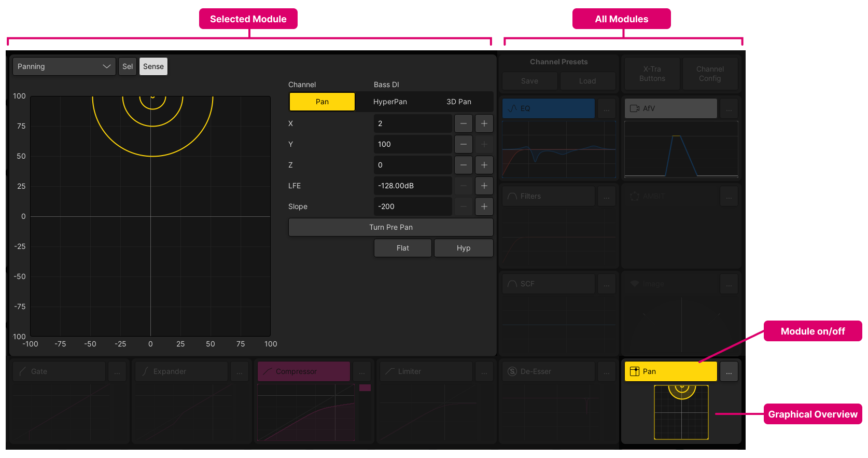The image size is (868, 458).
Task: Switch to the 3D Pan tab
Action: click(458, 102)
